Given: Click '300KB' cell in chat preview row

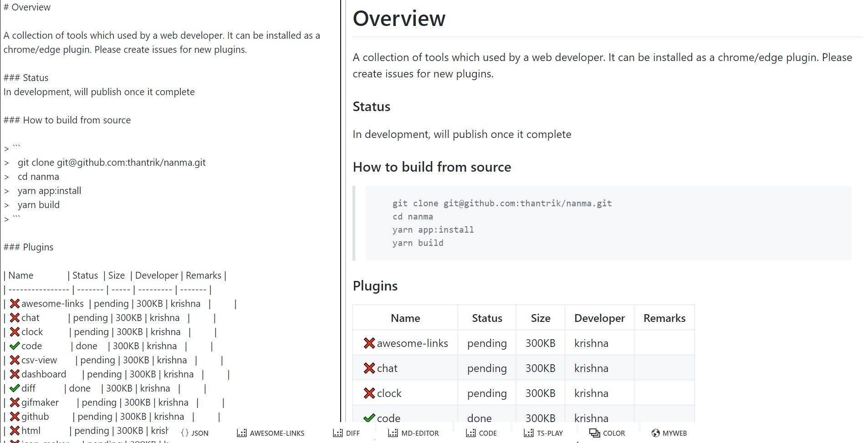Looking at the screenshot, I should (541, 368).
